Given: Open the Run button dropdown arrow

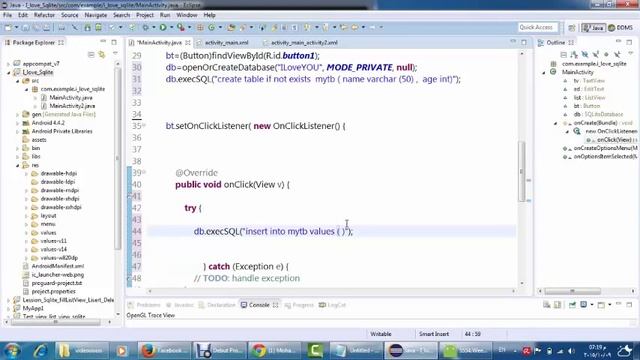Looking at the screenshot, I should [171, 27].
